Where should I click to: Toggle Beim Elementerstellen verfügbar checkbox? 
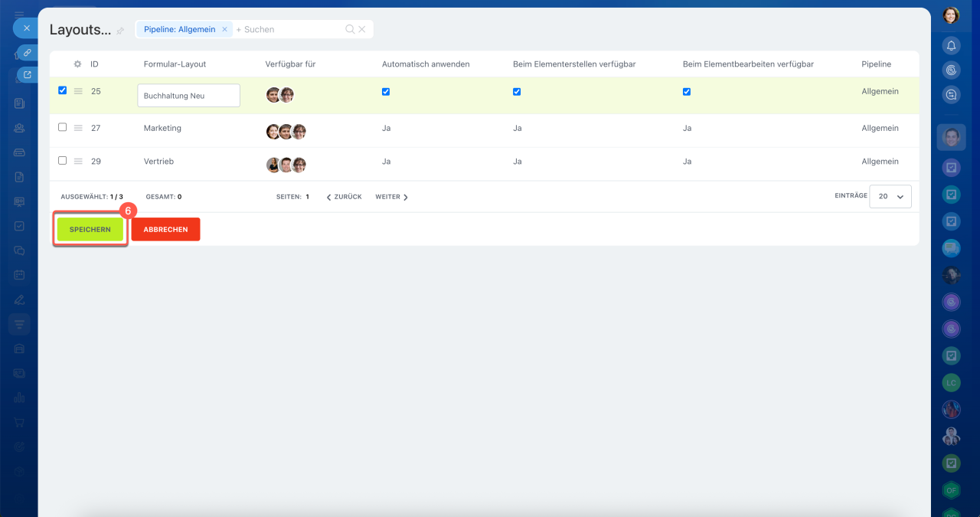tap(517, 92)
